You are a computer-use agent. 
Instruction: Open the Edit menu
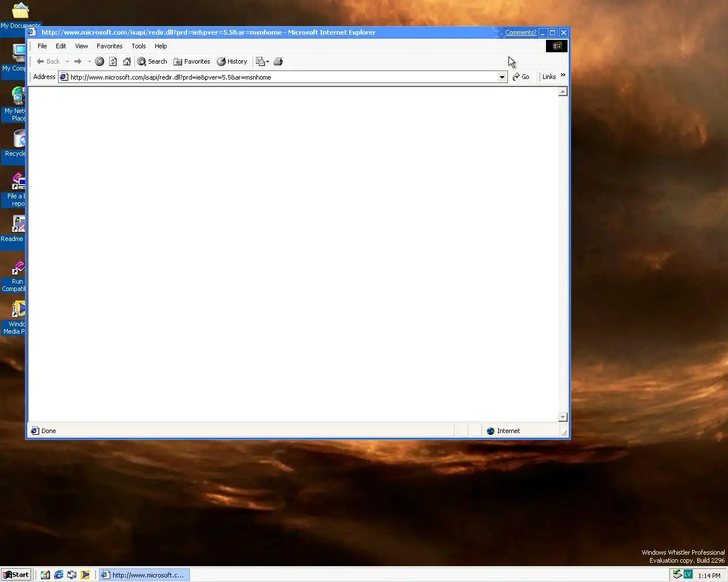tap(61, 46)
